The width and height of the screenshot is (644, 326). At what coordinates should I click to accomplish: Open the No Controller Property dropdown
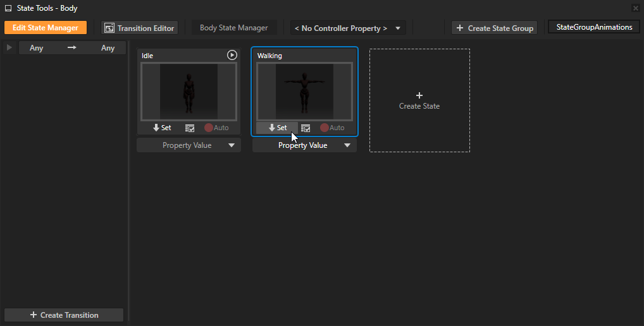pyautogui.click(x=348, y=28)
